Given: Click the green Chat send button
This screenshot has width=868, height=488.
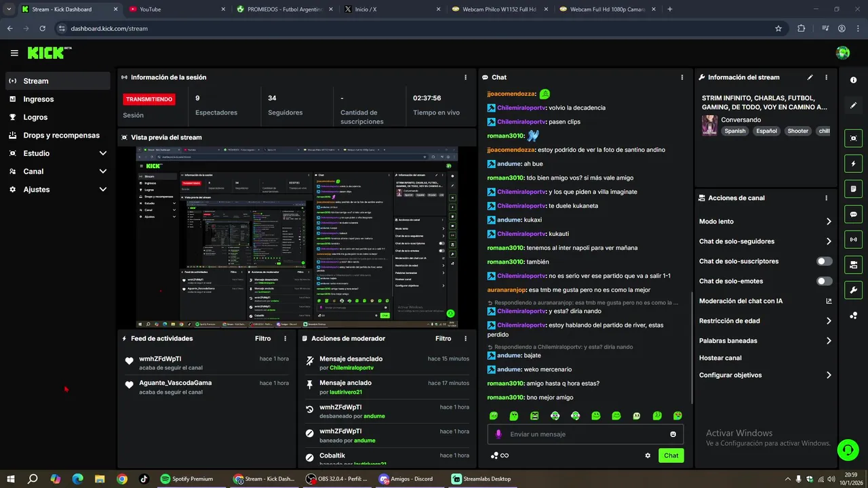Looking at the screenshot, I should click(x=671, y=455).
